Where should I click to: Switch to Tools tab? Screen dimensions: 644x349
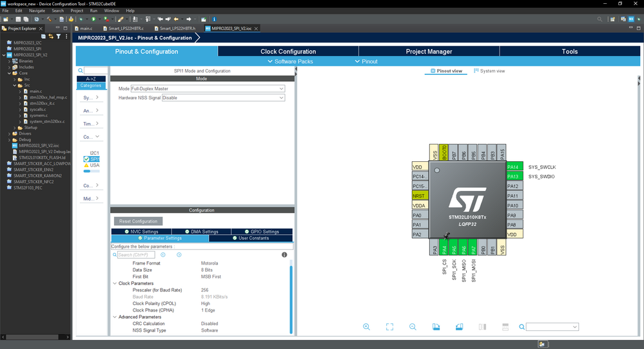(x=570, y=52)
